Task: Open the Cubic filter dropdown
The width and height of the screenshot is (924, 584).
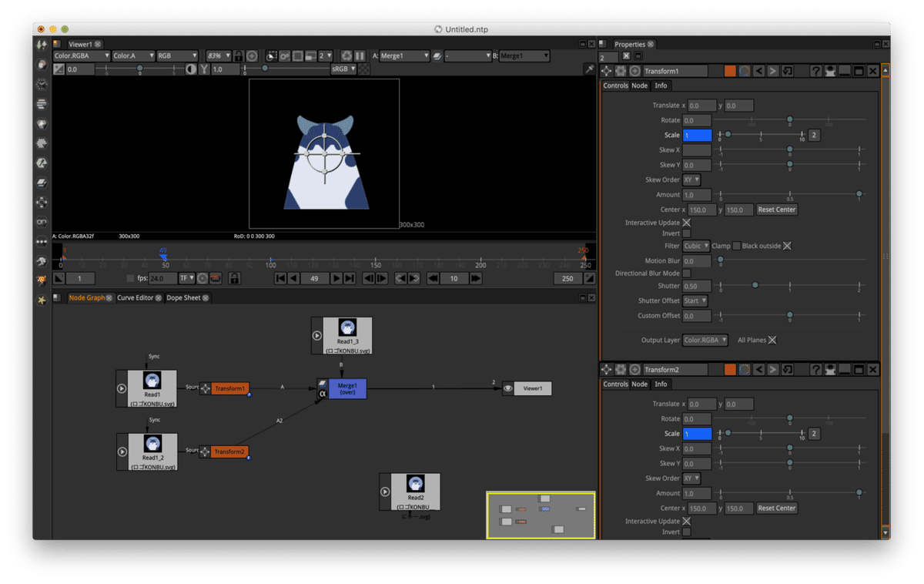Action: 696,246
